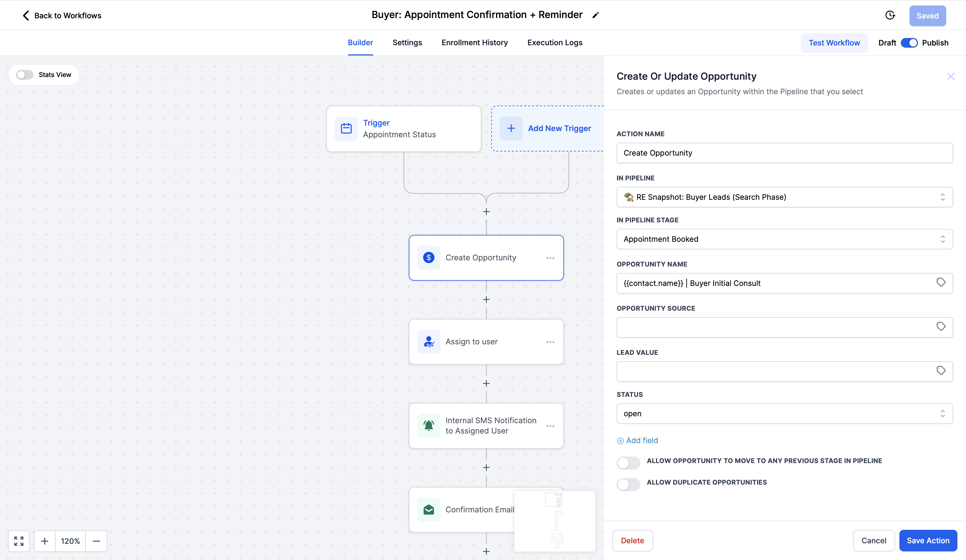Zoom out canvas with minus icon
This screenshot has width=966, height=560.
point(96,541)
